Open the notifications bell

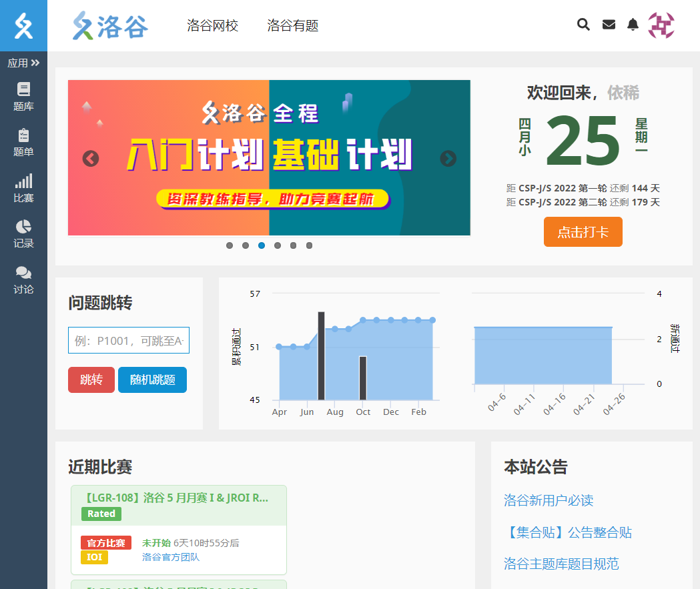pos(633,24)
